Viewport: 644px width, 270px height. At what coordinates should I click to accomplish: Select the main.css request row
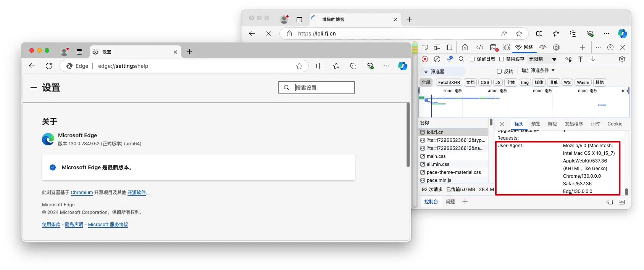[x=454, y=156]
